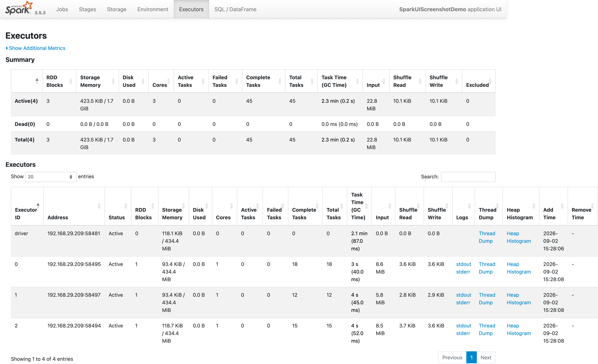Screen dimensions: 598x364
Task: Sort executors table by Input column
Action: [x=383, y=206]
